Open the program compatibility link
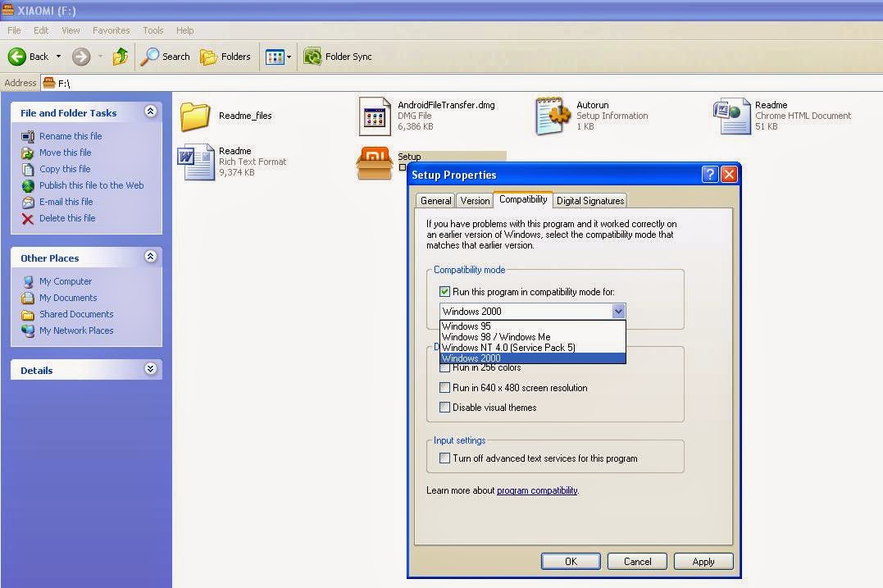 click(x=537, y=490)
